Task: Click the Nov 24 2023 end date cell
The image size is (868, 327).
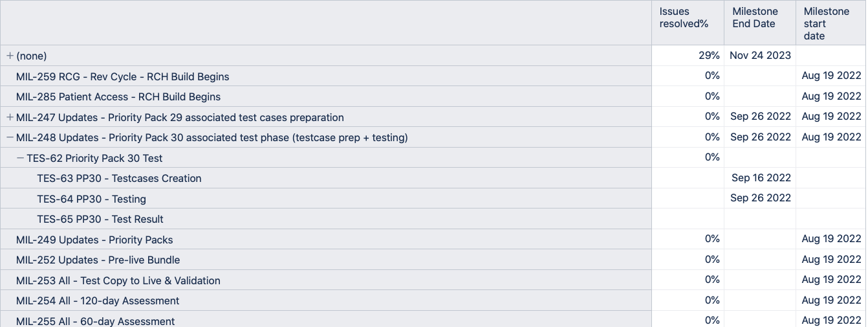Action: (760, 56)
